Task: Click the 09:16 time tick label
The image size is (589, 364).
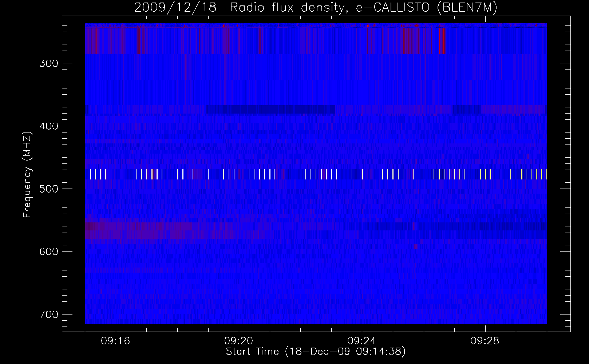Action: point(116,341)
